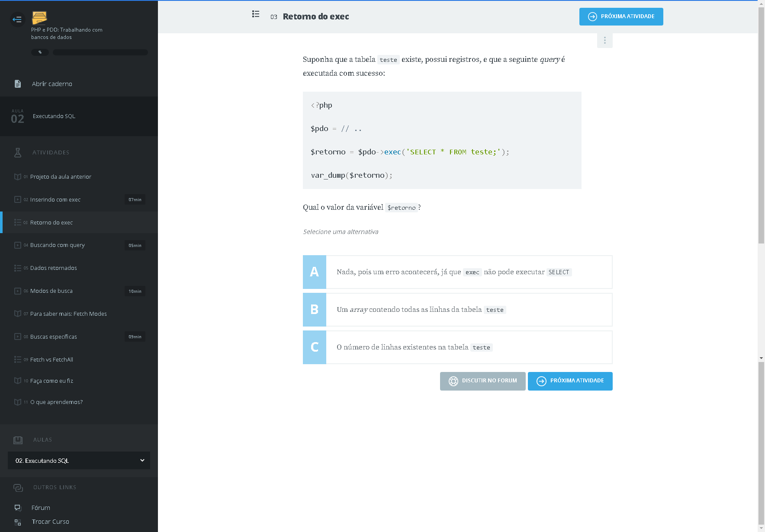This screenshot has height=532, width=765.
Task: Open 'Fetch vs FetchAll' activity
Action: pyautogui.click(x=51, y=360)
